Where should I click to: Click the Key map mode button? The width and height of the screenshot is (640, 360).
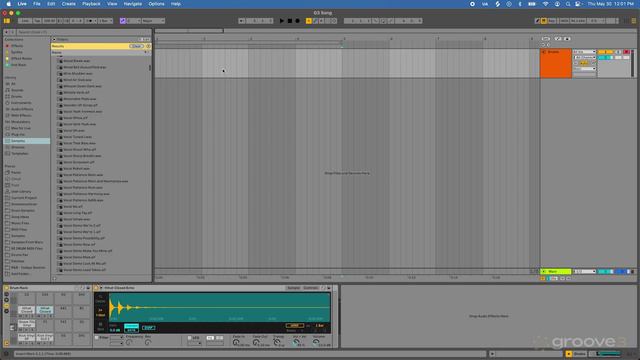(x=552, y=21)
